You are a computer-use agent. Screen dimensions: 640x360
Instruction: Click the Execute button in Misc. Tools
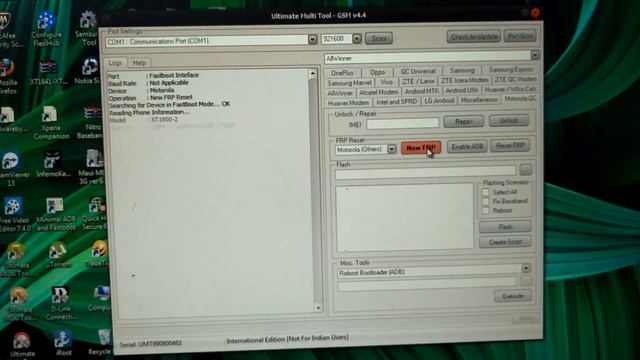tap(513, 296)
